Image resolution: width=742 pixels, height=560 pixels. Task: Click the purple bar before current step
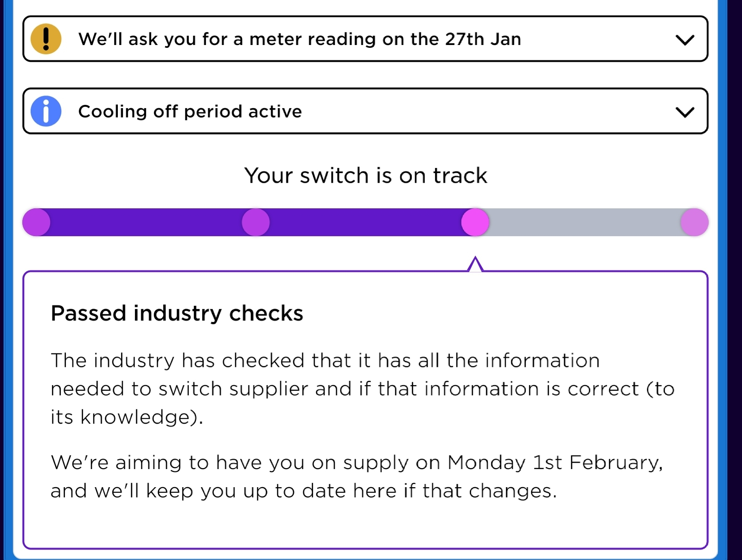click(365, 222)
